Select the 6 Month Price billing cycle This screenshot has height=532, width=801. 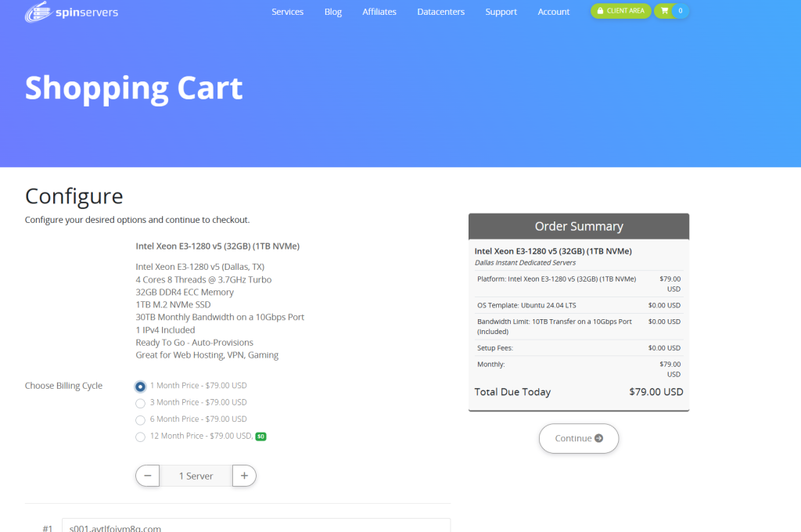[x=140, y=420]
